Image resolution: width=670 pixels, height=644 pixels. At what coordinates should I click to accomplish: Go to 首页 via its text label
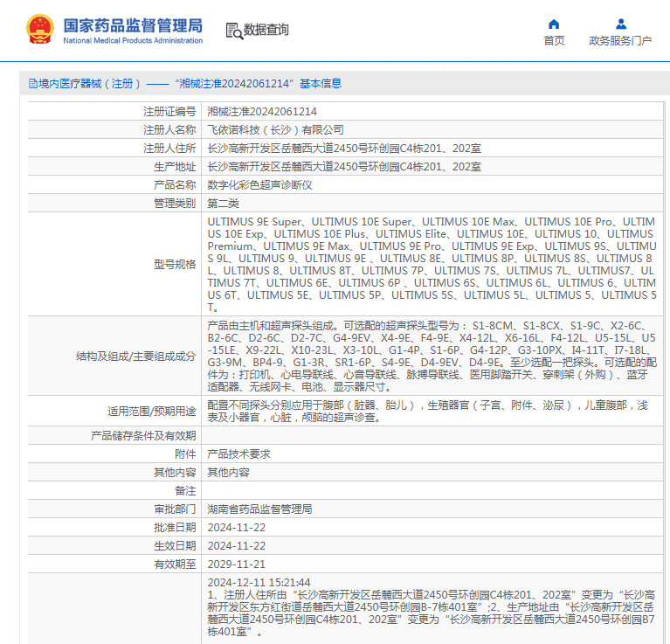point(554,40)
